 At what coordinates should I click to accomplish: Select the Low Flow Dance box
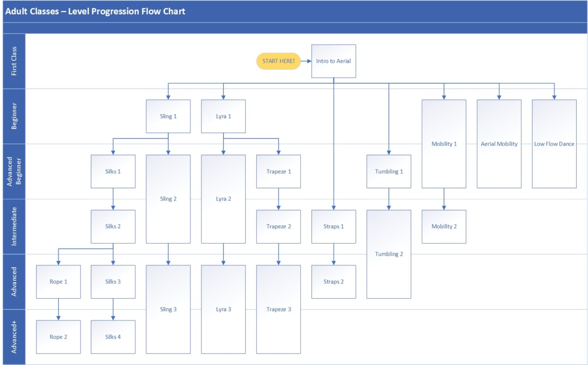coord(554,144)
